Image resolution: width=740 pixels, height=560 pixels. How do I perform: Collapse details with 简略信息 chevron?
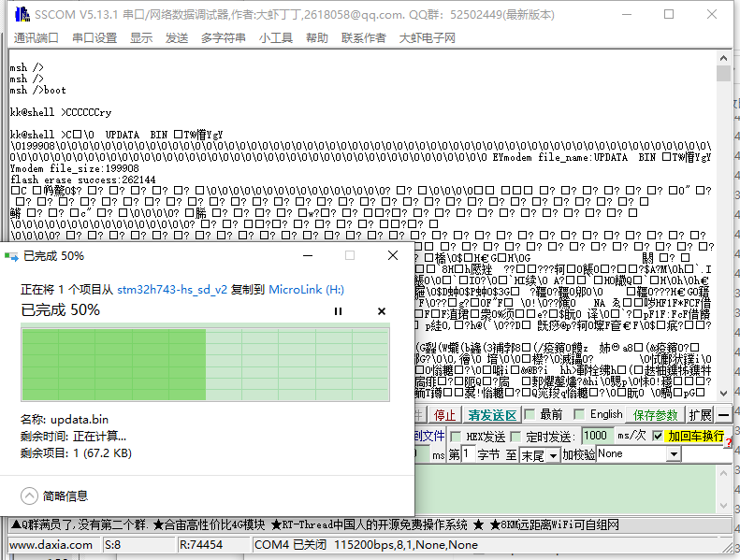[x=29, y=495]
